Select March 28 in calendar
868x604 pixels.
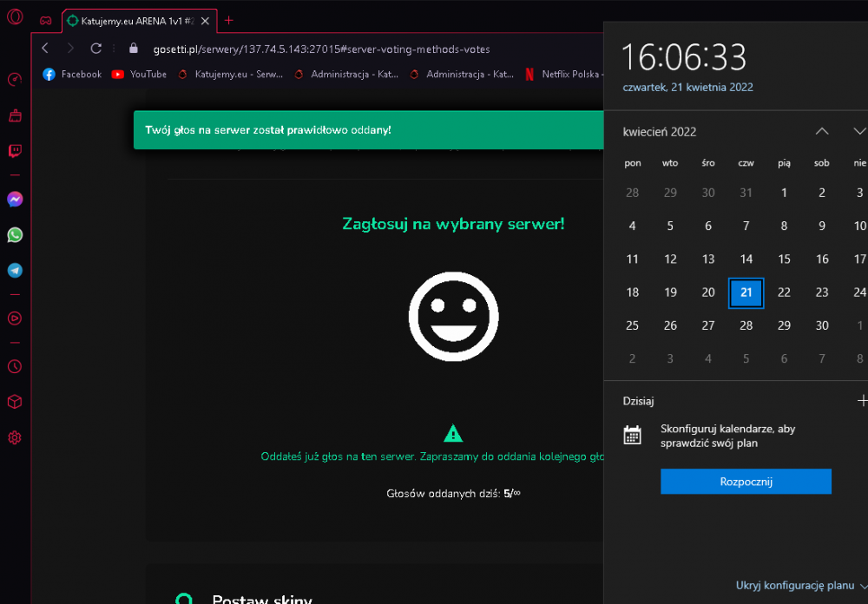click(x=632, y=193)
